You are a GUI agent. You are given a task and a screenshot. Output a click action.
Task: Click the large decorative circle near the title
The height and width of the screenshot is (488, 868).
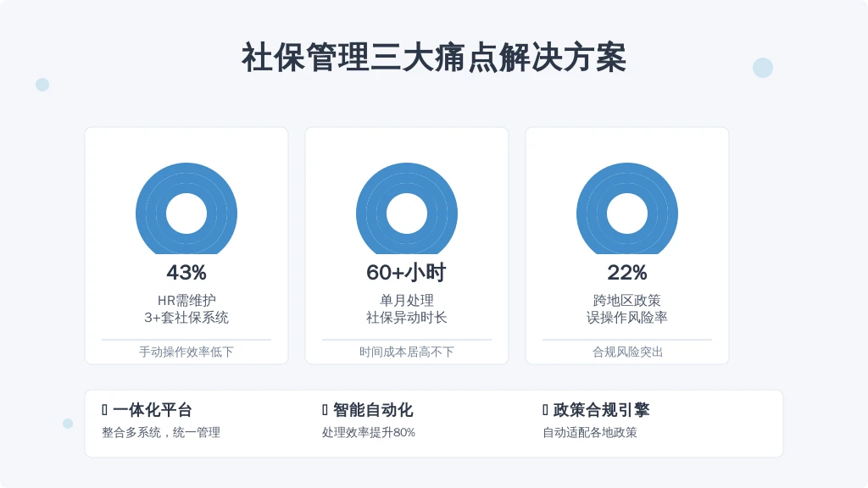(x=763, y=68)
